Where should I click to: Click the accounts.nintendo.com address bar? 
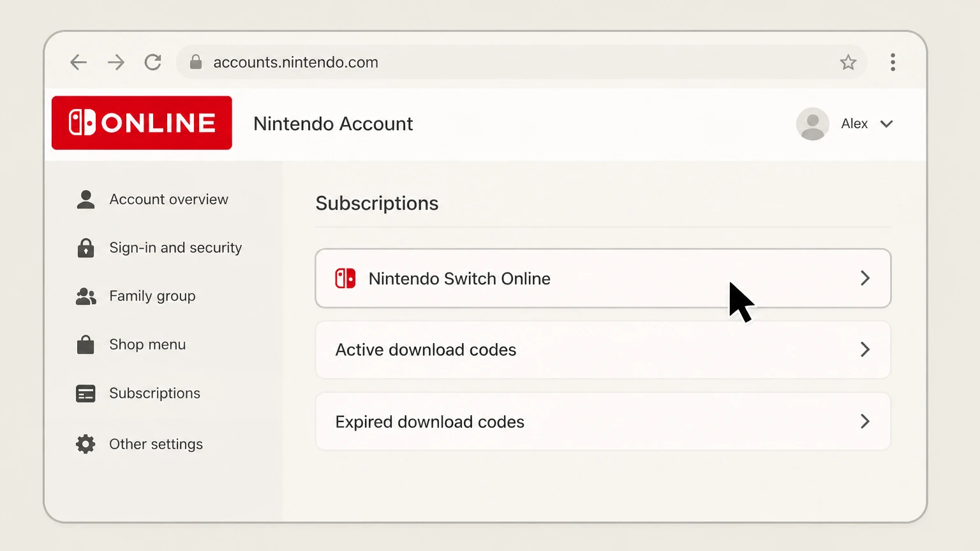[x=521, y=62]
